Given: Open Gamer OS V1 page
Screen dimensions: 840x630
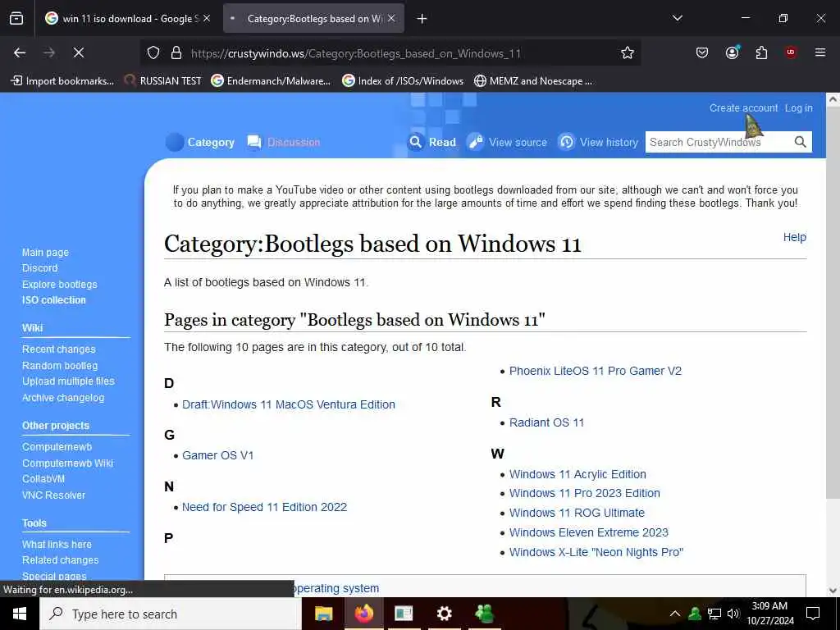Looking at the screenshot, I should [218, 455].
